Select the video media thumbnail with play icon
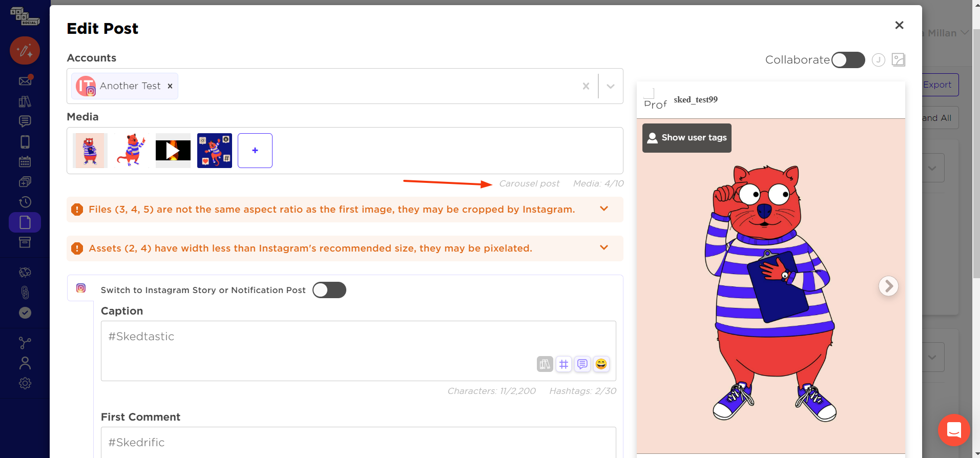Image resolution: width=980 pixels, height=458 pixels. [173, 151]
